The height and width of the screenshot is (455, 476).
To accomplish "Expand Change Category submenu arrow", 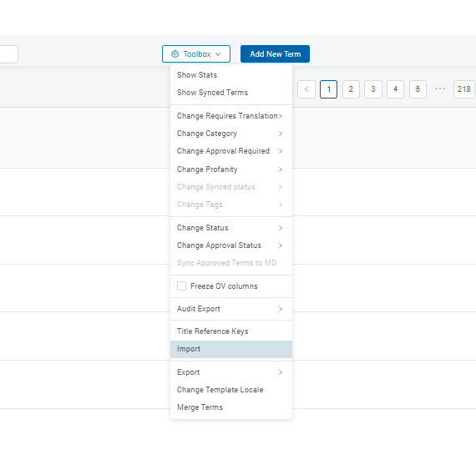I will 281,134.
